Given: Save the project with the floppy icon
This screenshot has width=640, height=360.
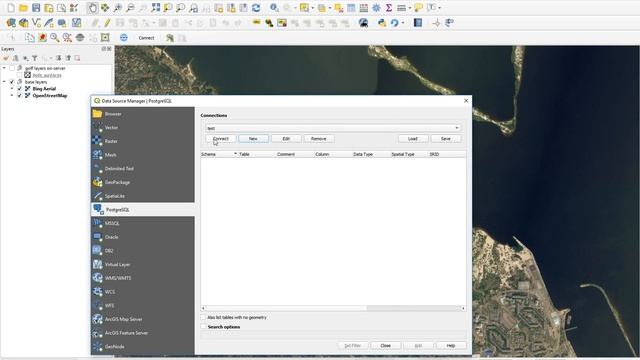Looking at the screenshot, I should [x=36, y=7].
